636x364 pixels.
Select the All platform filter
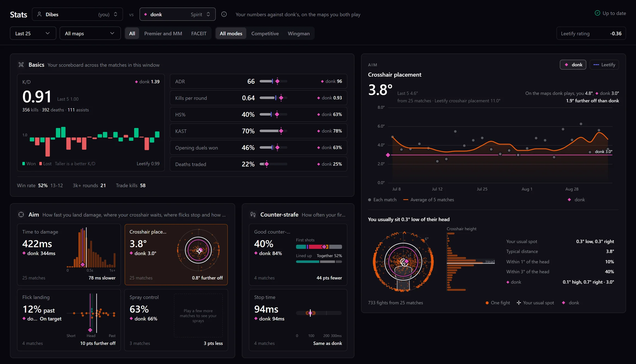pos(132,33)
